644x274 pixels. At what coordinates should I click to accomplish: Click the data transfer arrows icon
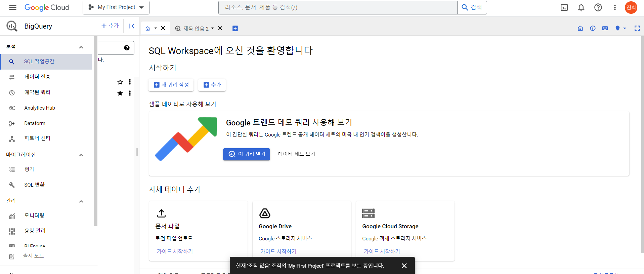click(x=12, y=77)
